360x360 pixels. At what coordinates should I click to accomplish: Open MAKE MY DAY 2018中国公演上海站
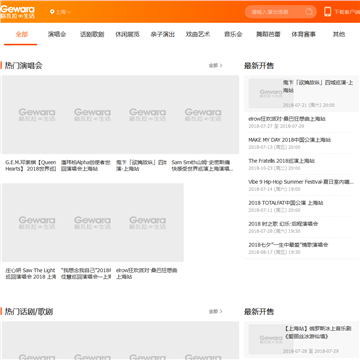tap(290, 140)
